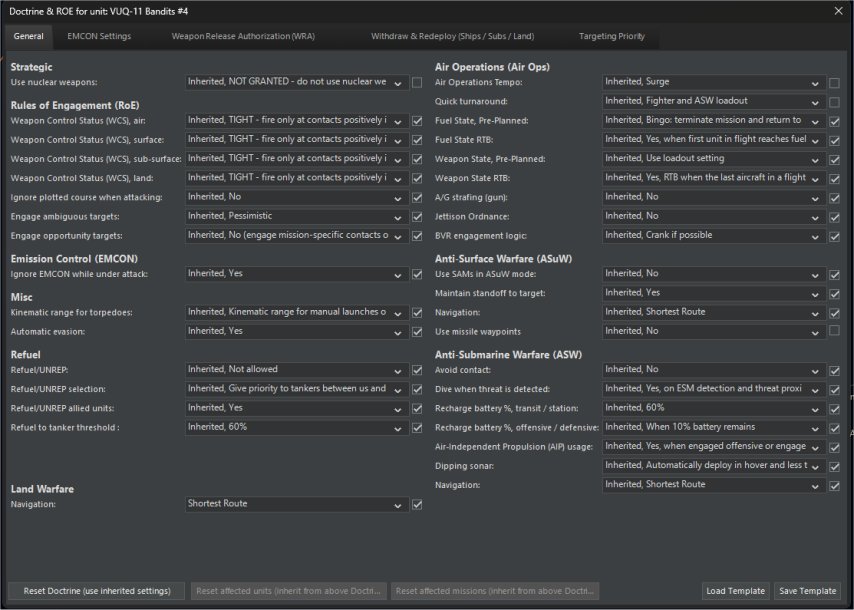This screenshot has width=854, height=610.
Task: Open Kinematic range for torpedoes dropdown
Action: tap(297, 313)
